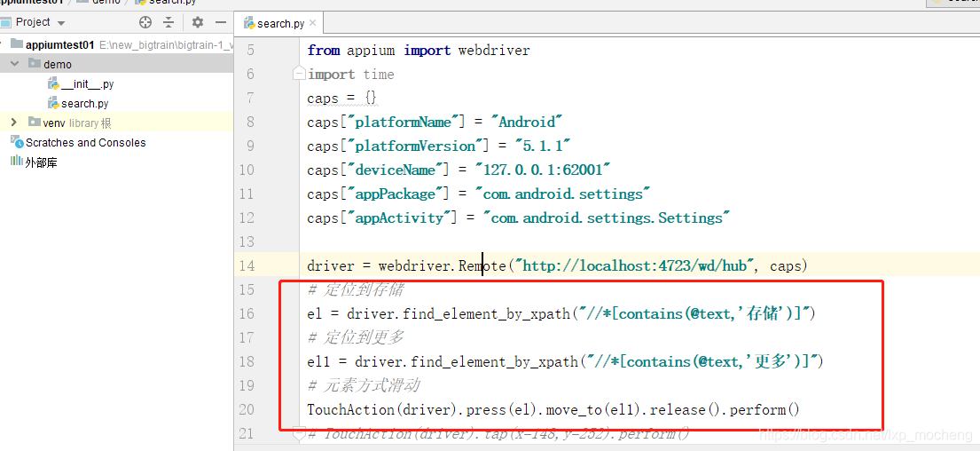Click the 'import time' code line
Image resolution: width=980 pixels, height=451 pixels.
click(x=350, y=75)
